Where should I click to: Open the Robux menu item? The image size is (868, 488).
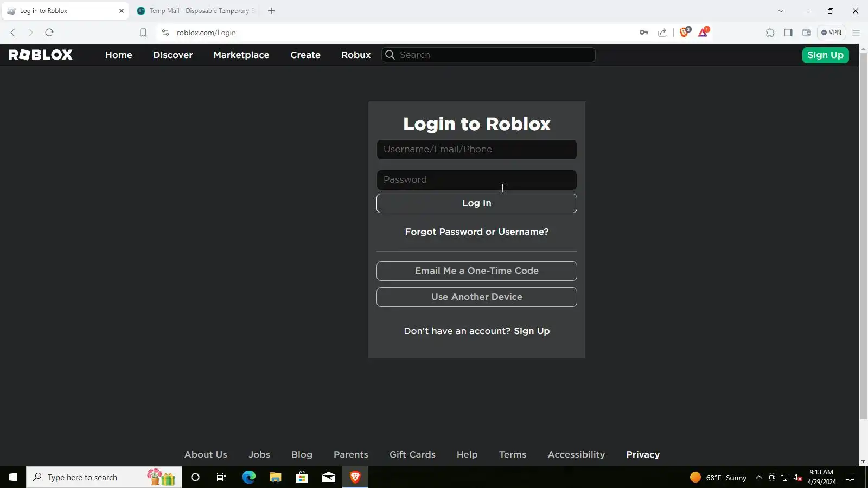[x=356, y=55]
